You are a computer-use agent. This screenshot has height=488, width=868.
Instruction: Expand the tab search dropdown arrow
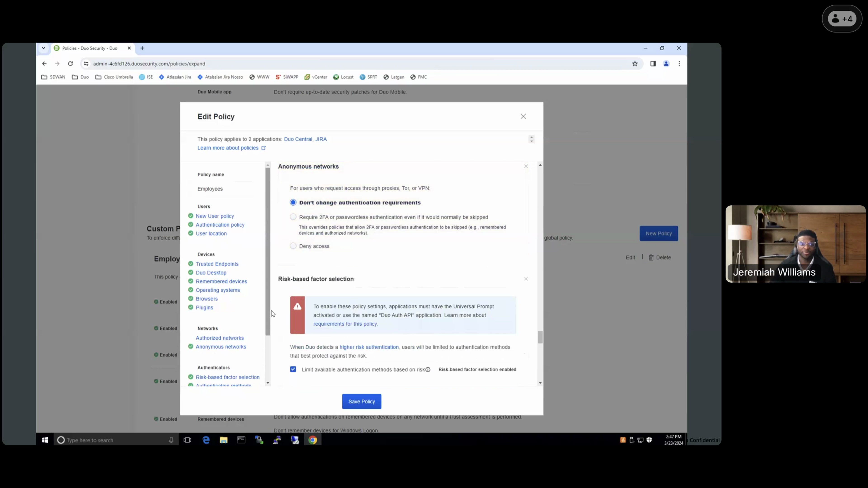coord(43,48)
